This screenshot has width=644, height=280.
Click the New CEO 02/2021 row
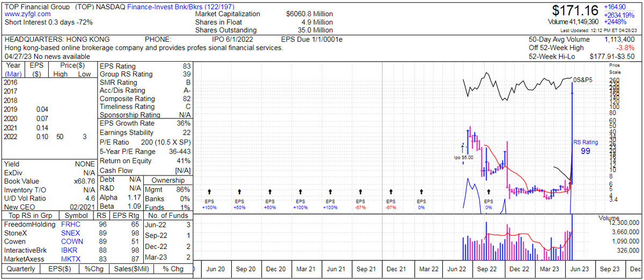coord(50,207)
